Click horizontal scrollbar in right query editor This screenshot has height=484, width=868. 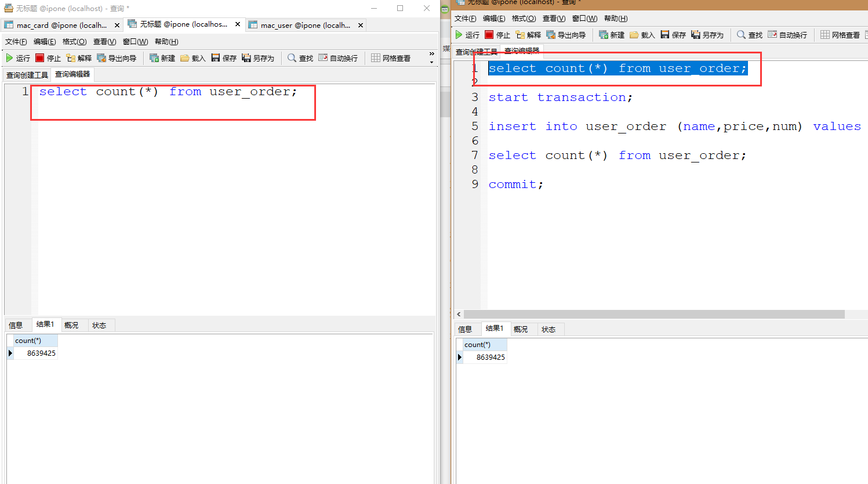654,314
